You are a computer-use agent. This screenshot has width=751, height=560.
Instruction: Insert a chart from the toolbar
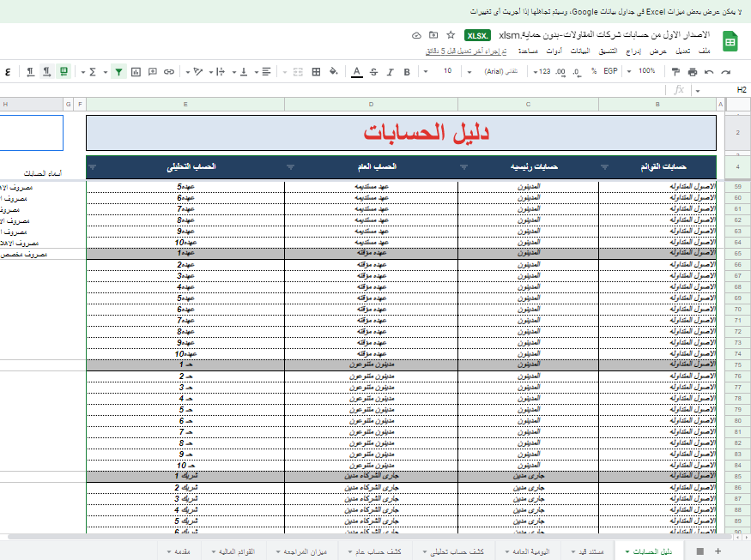[135, 71]
